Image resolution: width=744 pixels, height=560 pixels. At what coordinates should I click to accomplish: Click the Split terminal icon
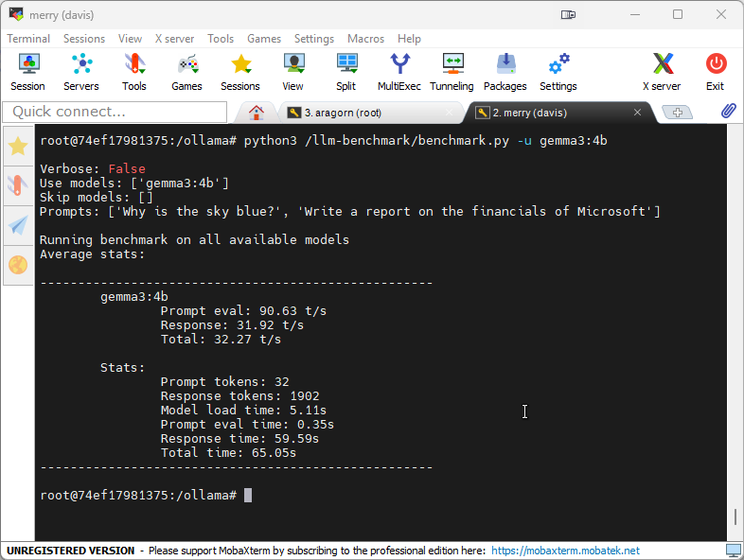[345, 72]
